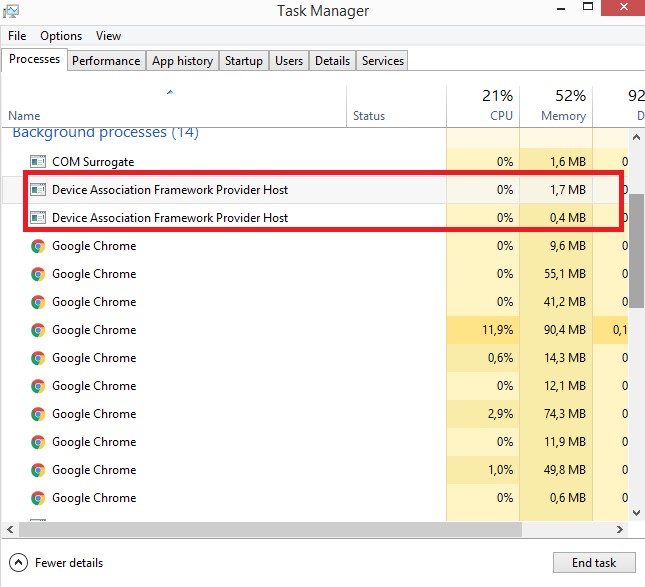The image size is (645, 587).
Task: Switch to the App history tab
Action: coord(182,61)
